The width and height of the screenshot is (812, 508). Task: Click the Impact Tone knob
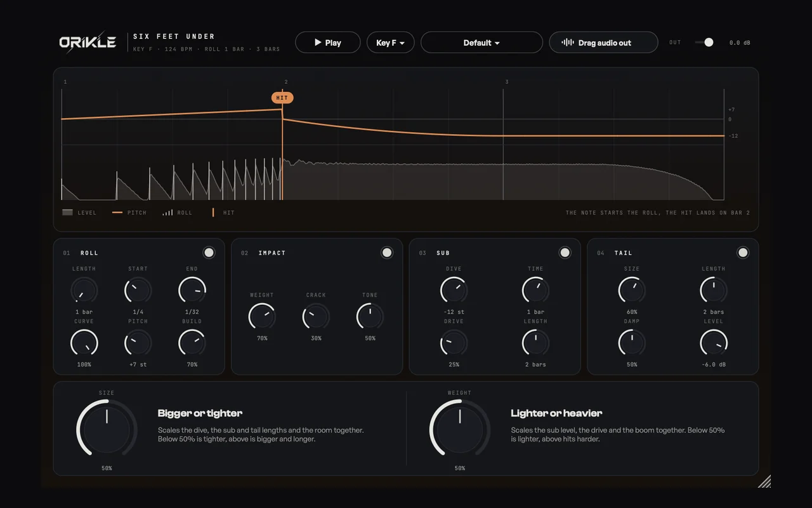370,316
